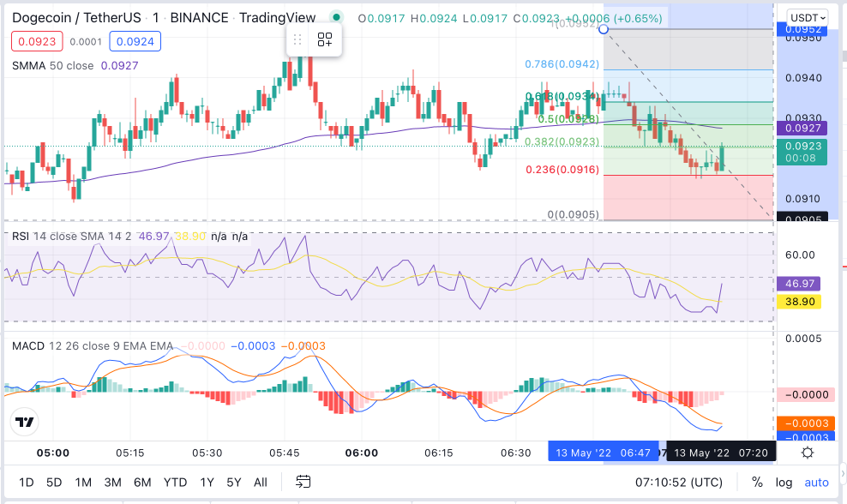Toggle log scale mode

784,483
